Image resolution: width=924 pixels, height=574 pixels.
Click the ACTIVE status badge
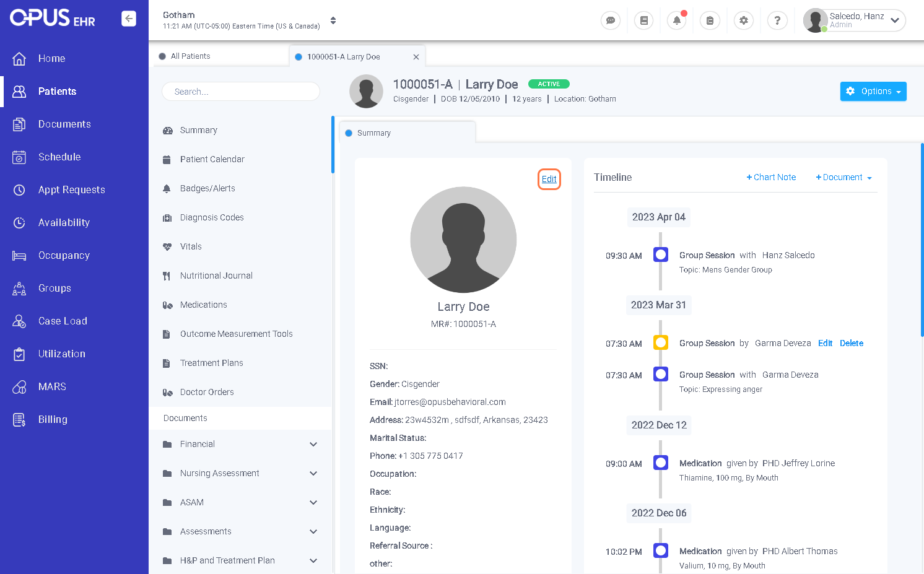tap(549, 84)
